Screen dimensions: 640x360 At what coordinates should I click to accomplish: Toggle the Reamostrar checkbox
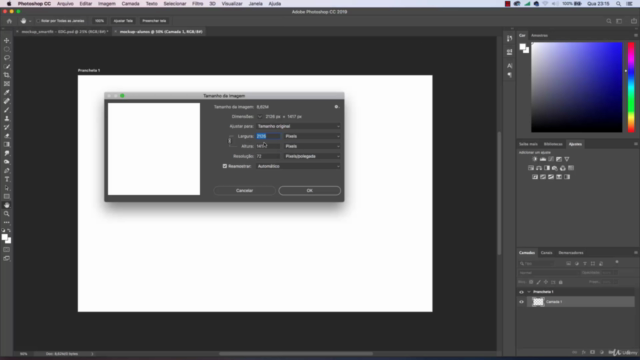224,166
